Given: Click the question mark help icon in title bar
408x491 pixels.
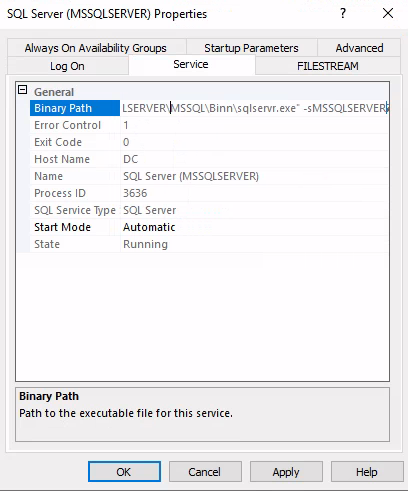Looking at the screenshot, I should coord(343,13).
